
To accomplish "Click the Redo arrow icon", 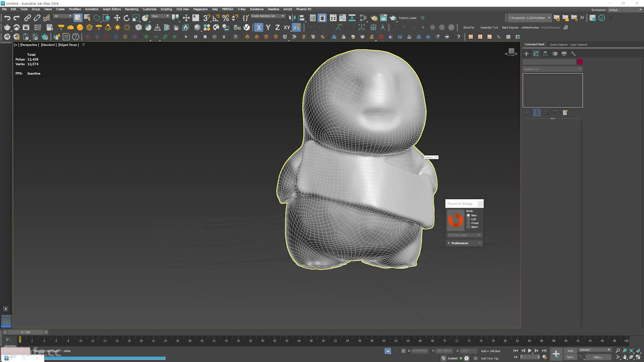I will coord(16,18).
